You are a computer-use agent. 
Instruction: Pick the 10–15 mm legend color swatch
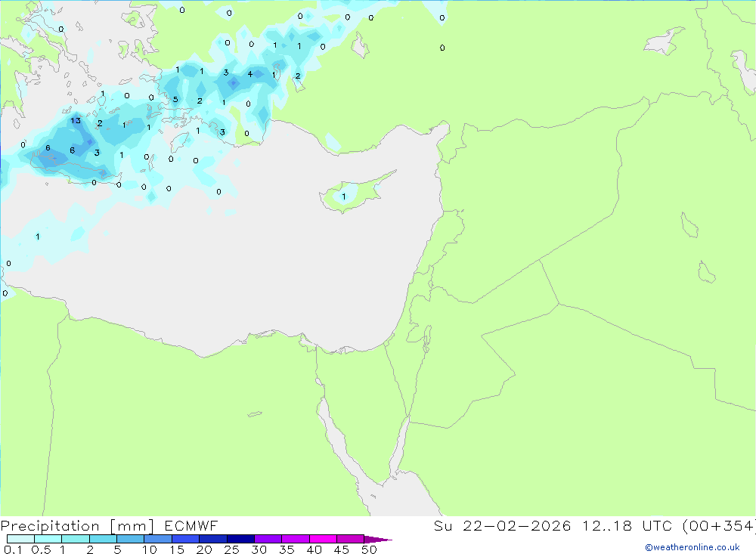pos(158,539)
